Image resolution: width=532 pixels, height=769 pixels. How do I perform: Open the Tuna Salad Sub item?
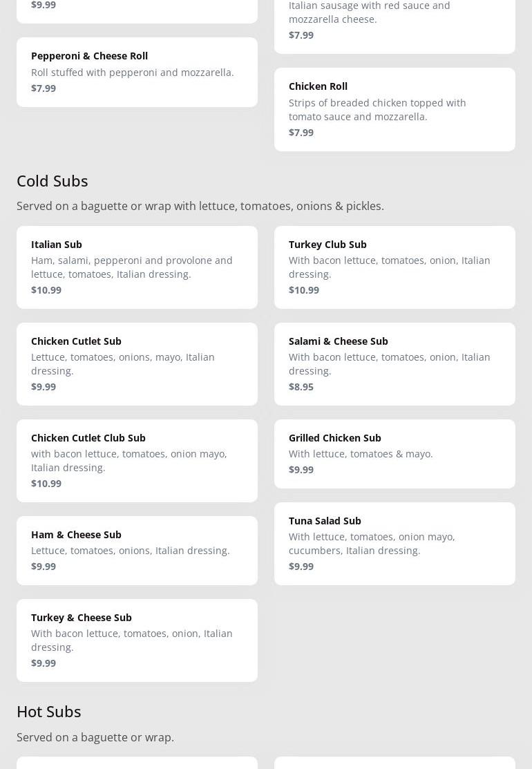tap(395, 543)
